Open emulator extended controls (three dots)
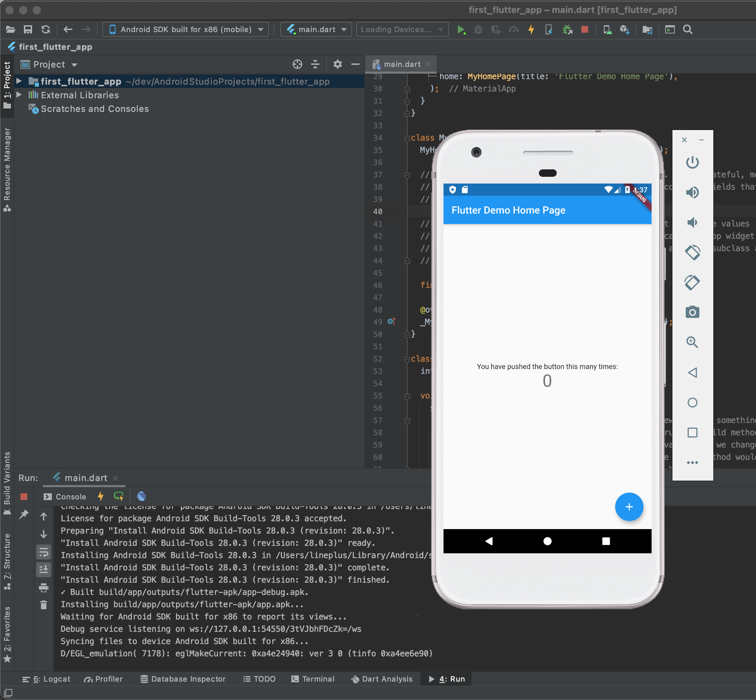Screen dimensions: 756x700 pos(692,463)
